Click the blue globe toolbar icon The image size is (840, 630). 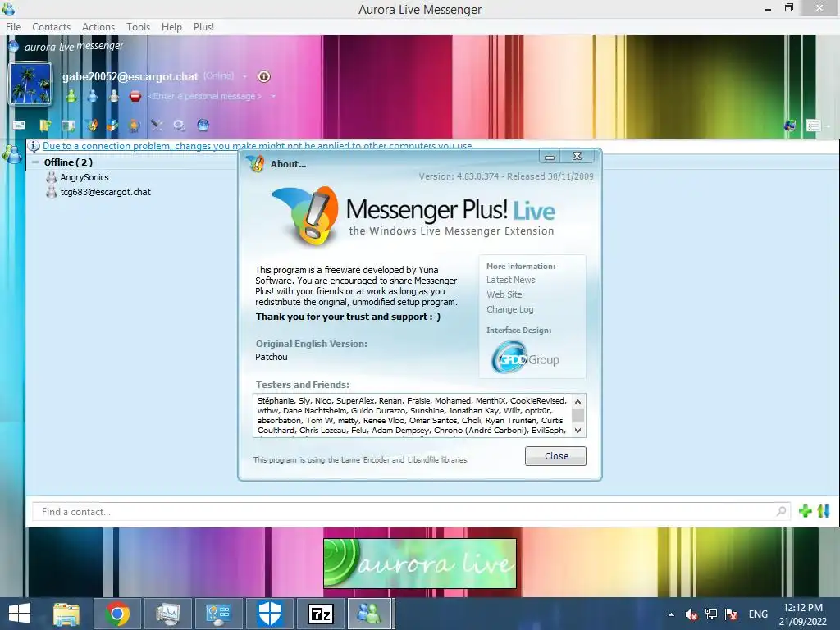203,126
